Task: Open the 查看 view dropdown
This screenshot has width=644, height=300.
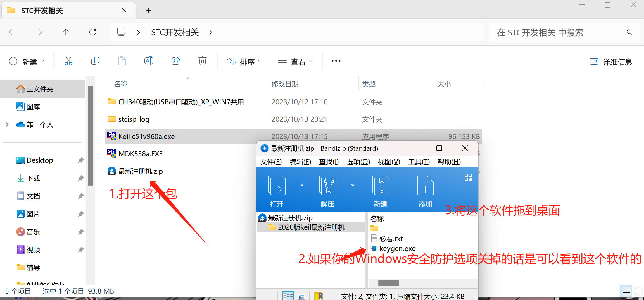Action: [295, 61]
